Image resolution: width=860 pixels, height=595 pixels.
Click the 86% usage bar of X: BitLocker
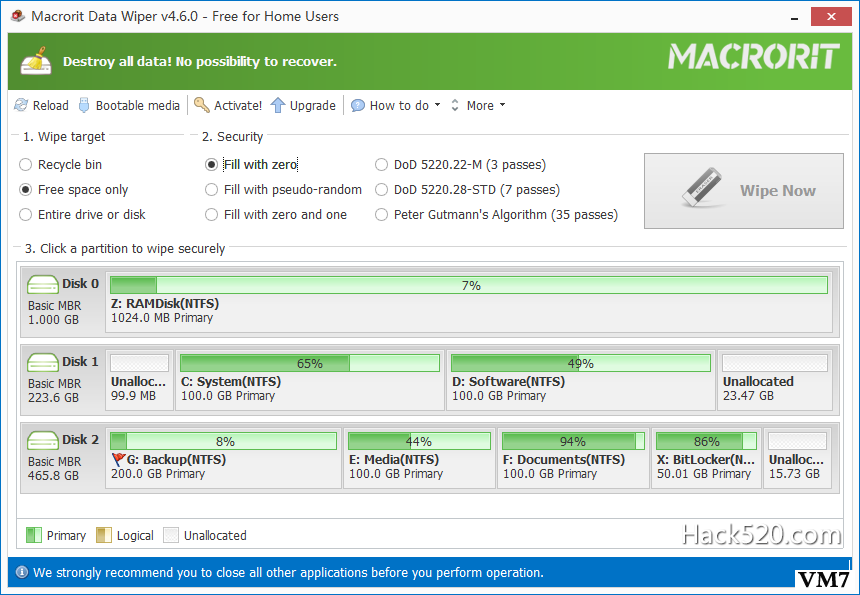click(x=706, y=441)
